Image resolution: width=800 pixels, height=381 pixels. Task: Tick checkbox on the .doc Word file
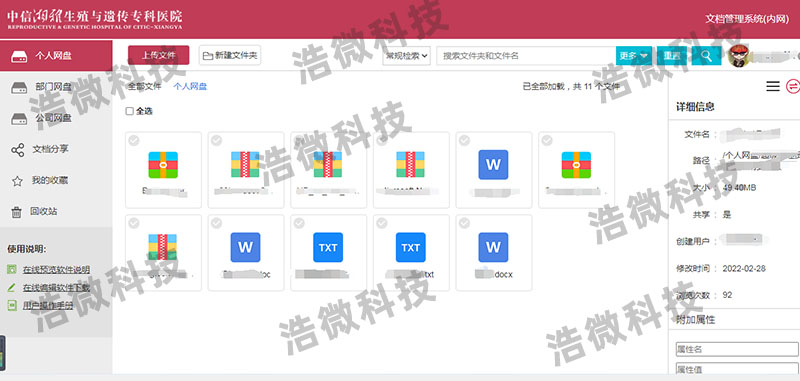[216, 223]
